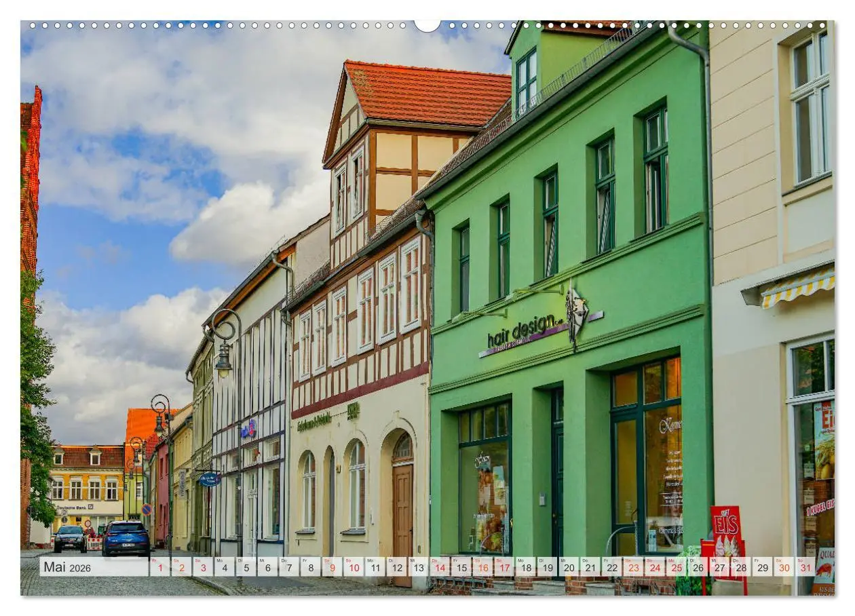855x616 pixels.
Task: Toggle the red holiday date 14
Action: (438, 567)
